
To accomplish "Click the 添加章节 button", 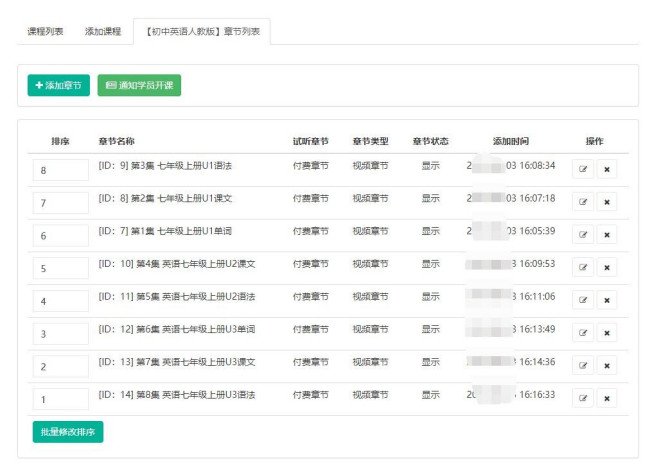I will tap(58, 85).
